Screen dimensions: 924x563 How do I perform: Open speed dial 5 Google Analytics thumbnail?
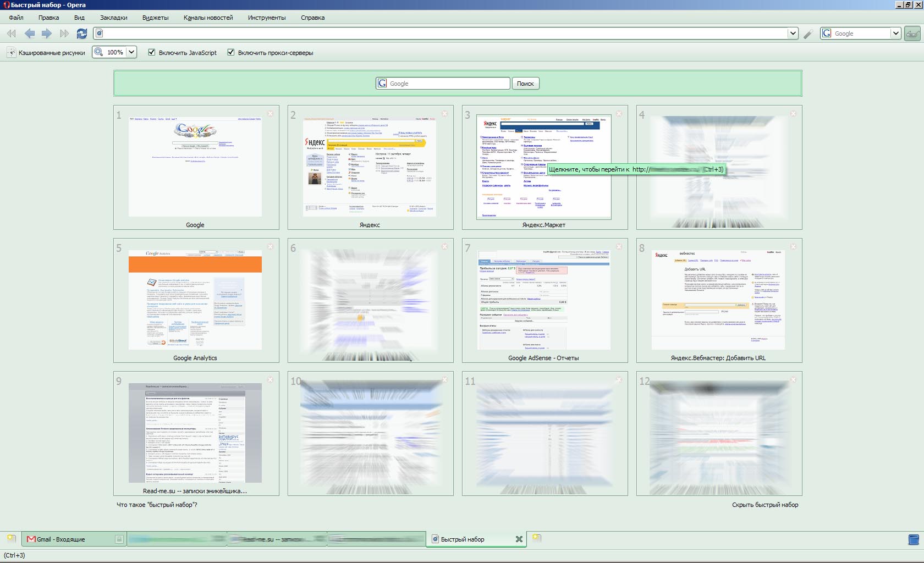[x=195, y=299]
